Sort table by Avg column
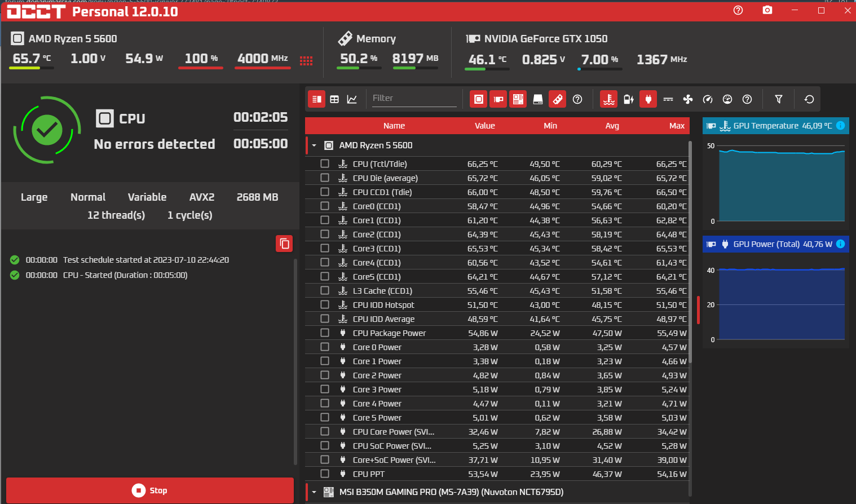The width and height of the screenshot is (856, 504). [612, 126]
